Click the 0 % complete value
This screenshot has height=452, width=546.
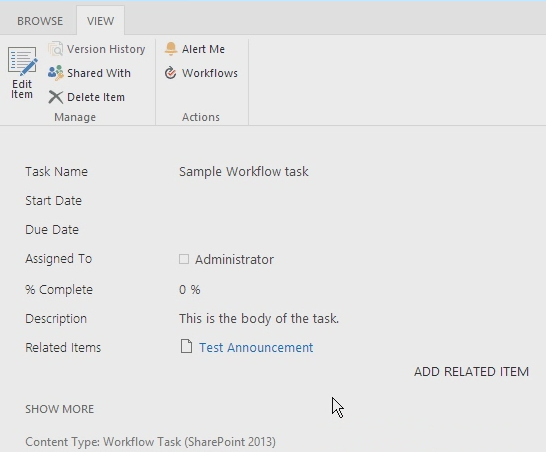[190, 290]
